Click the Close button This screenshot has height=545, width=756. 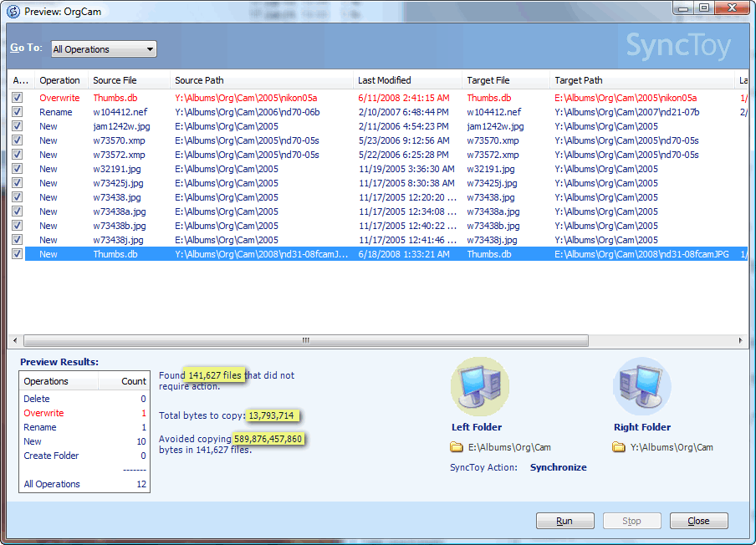pos(698,521)
